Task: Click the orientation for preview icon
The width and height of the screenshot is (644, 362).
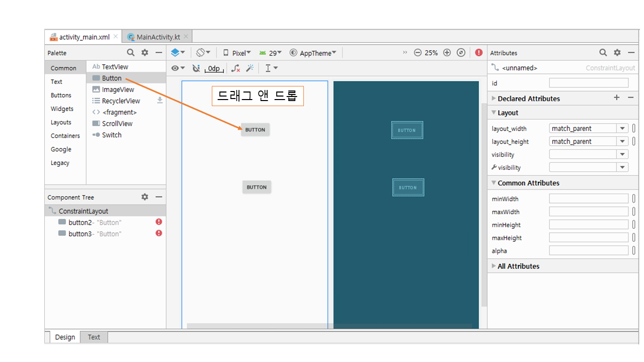Action: [203, 53]
